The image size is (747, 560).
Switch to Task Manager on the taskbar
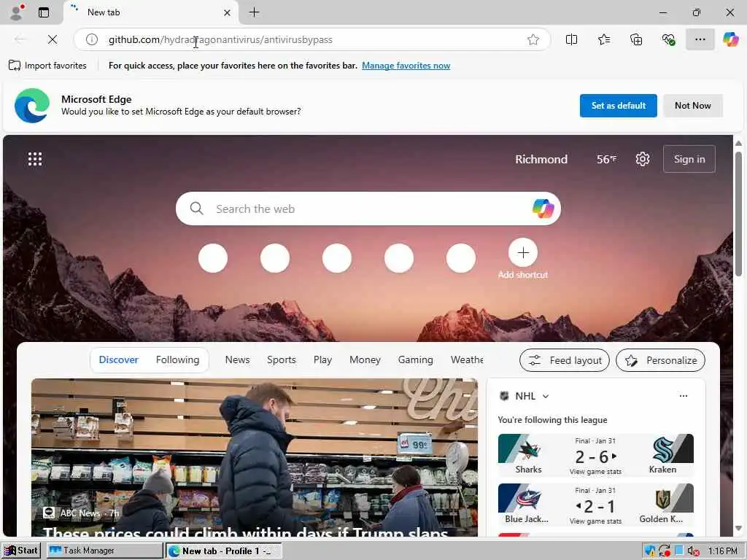(x=104, y=551)
